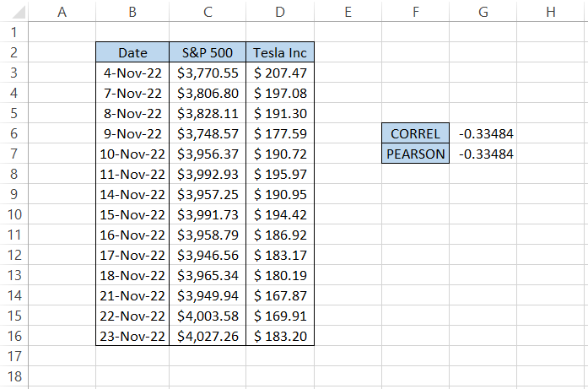Select empty cell E6
588x389 pixels.
click(x=348, y=133)
